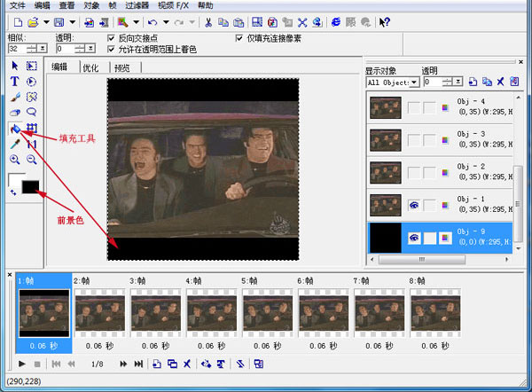Image resolution: width=532 pixels, height=392 pixels.
Task: Open the 文件 menu
Action: (x=18, y=5)
